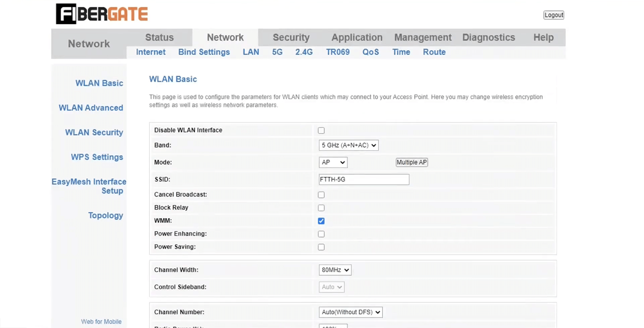Viewport: 644px width, 328px height.
Task: Go to the Diagnostics tab
Action: coord(489,37)
